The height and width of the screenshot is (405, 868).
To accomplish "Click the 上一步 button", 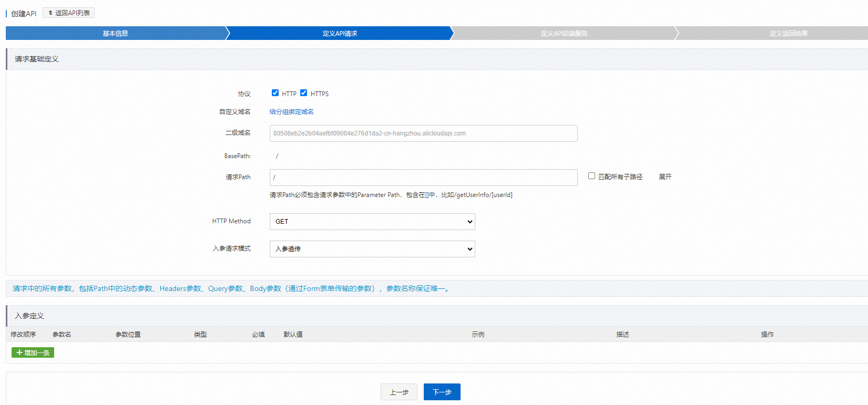I will (x=399, y=392).
